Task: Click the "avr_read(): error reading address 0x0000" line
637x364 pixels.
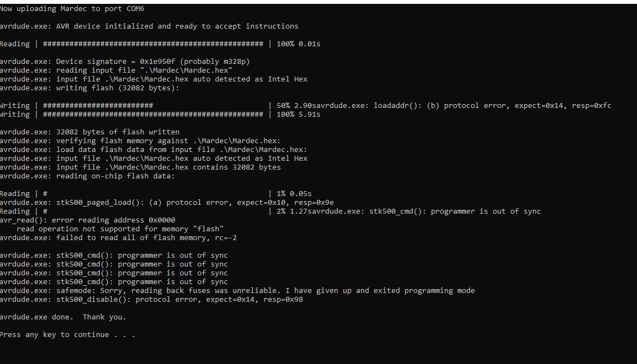Action: point(88,220)
